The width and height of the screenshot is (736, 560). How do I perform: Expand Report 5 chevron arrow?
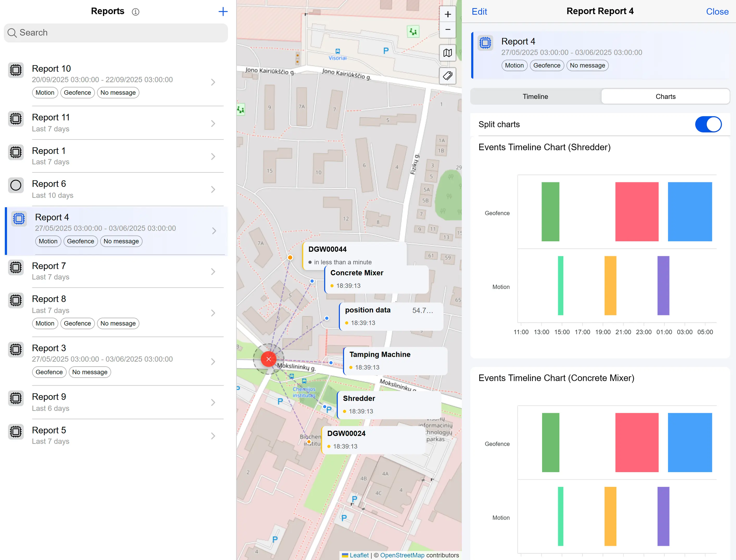(x=213, y=436)
